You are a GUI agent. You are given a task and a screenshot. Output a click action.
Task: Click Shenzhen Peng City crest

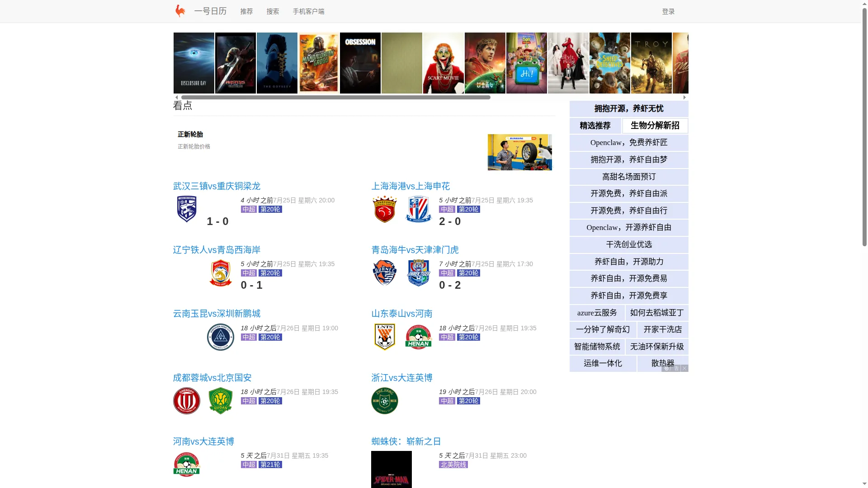pos(221,337)
